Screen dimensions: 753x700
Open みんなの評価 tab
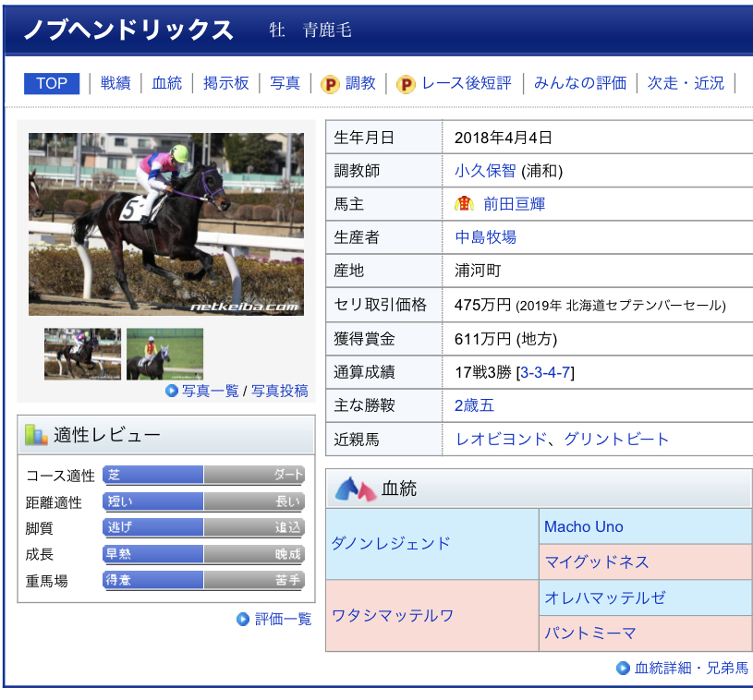[580, 83]
